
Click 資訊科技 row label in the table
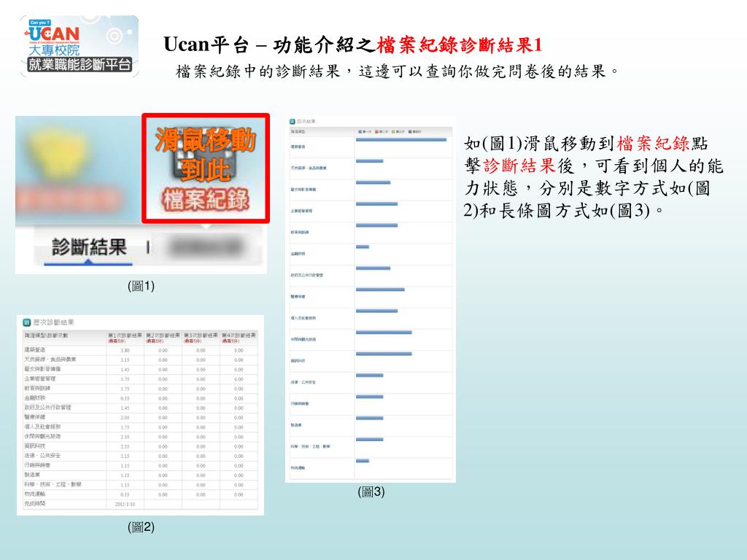point(35,446)
